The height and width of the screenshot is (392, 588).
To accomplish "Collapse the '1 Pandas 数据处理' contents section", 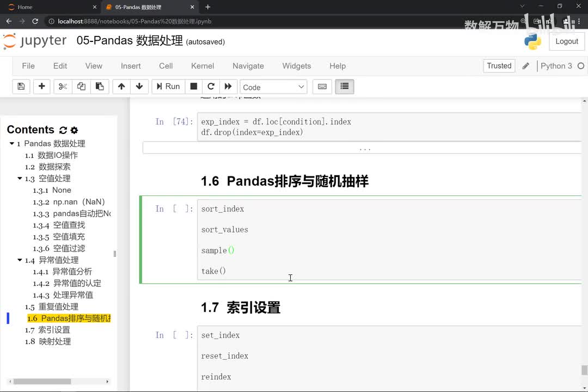I will click(11, 144).
